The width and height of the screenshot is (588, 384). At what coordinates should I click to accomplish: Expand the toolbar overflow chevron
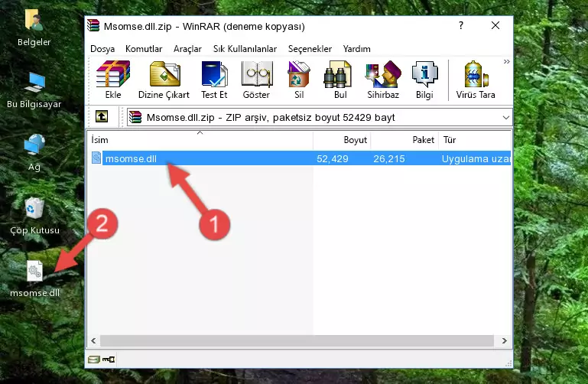507,61
